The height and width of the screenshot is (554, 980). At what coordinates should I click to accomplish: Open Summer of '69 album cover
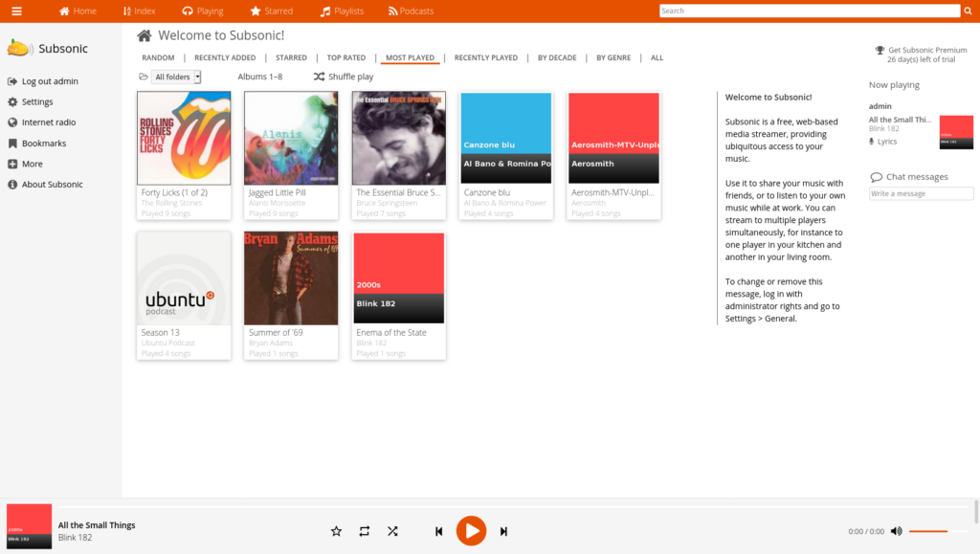(x=291, y=277)
